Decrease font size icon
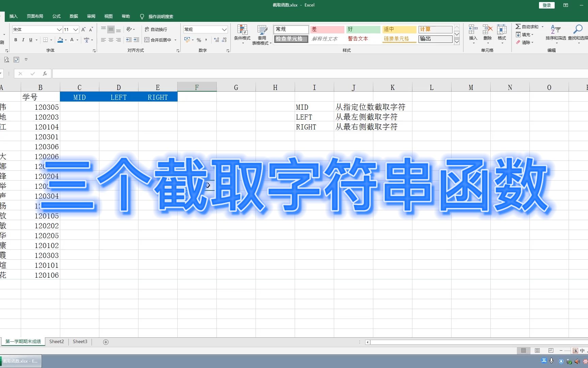 [91, 30]
